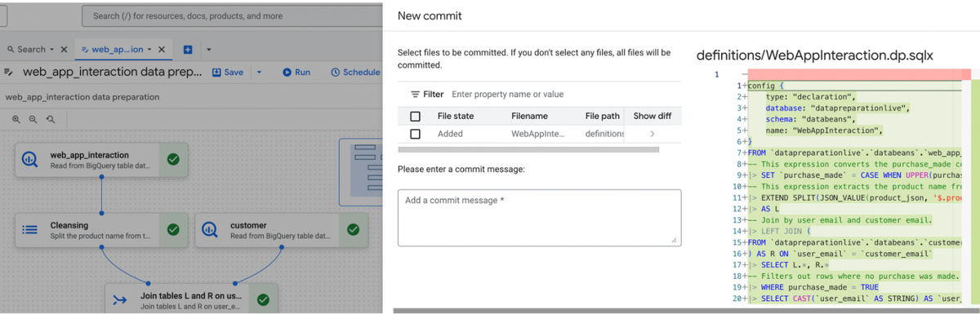Open the dropdown arrow next to add-tab
The width and height of the screenshot is (980, 314).
(x=208, y=50)
